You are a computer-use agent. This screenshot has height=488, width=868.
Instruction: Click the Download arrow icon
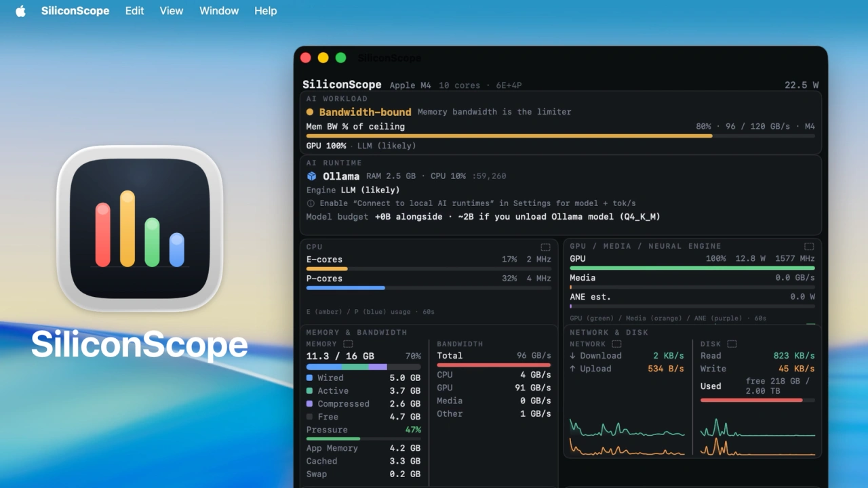point(572,356)
